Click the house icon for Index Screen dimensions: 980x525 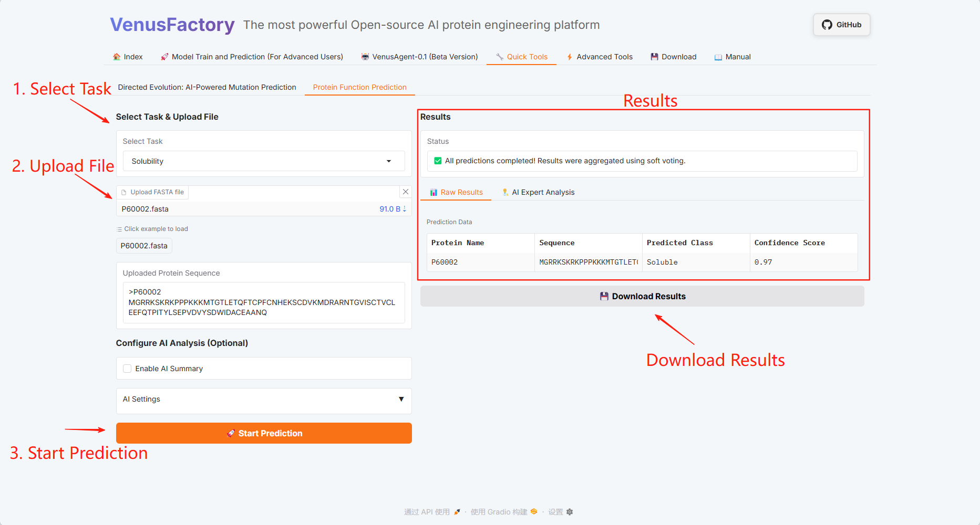point(117,57)
